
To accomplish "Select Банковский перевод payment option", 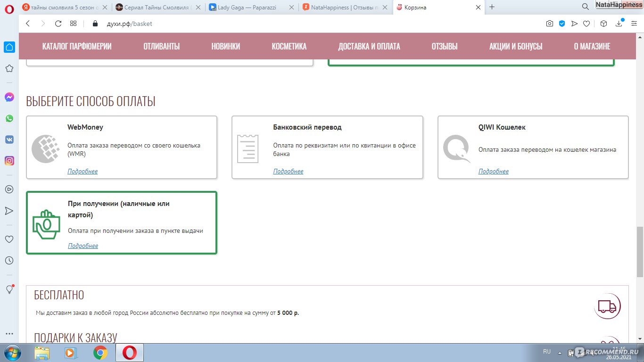I will 327,148.
